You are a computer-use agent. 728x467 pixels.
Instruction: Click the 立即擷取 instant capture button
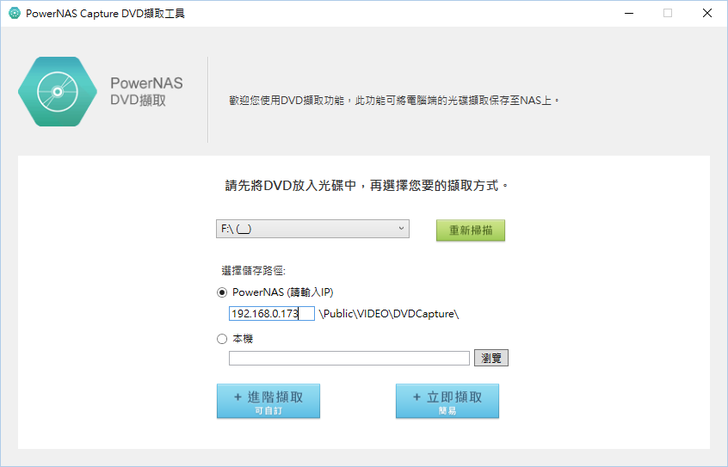click(x=447, y=401)
